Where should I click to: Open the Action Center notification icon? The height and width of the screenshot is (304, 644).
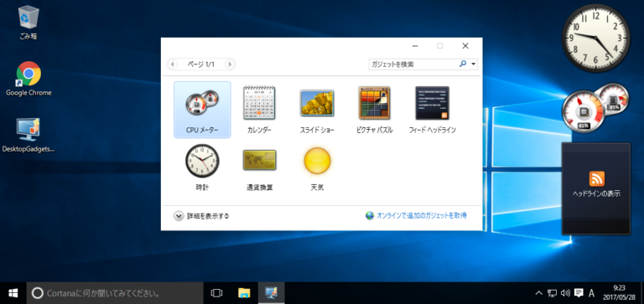coord(579,293)
